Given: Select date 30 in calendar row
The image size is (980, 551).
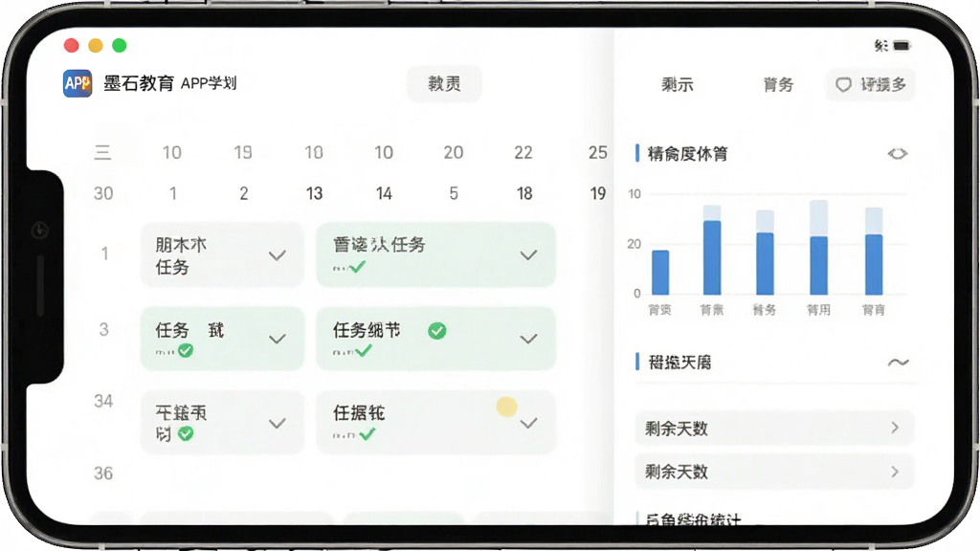Looking at the screenshot, I should 103,193.
